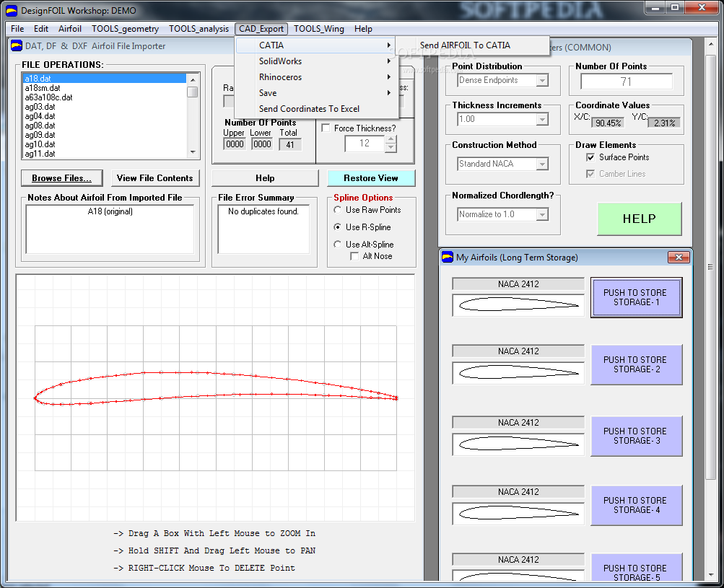Expand the SolidWorks submenu entry
Viewport: 724px width, 588px height.
coord(316,61)
